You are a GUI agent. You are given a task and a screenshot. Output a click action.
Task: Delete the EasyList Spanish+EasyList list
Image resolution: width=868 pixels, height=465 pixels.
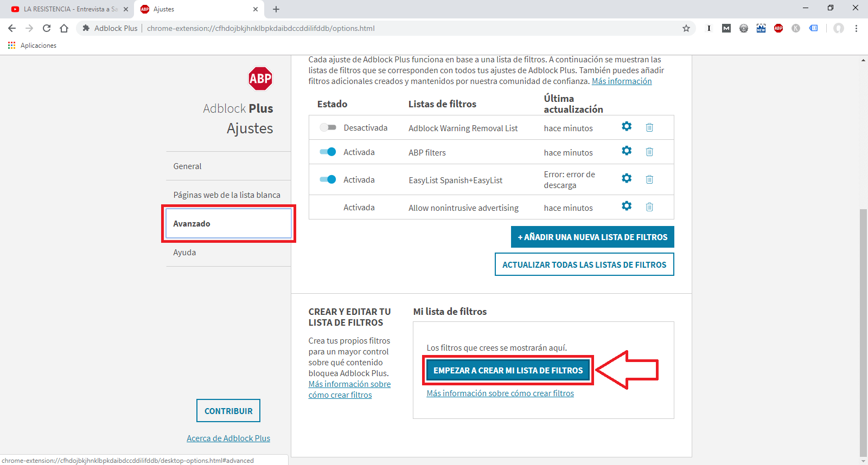click(x=649, y=179)
